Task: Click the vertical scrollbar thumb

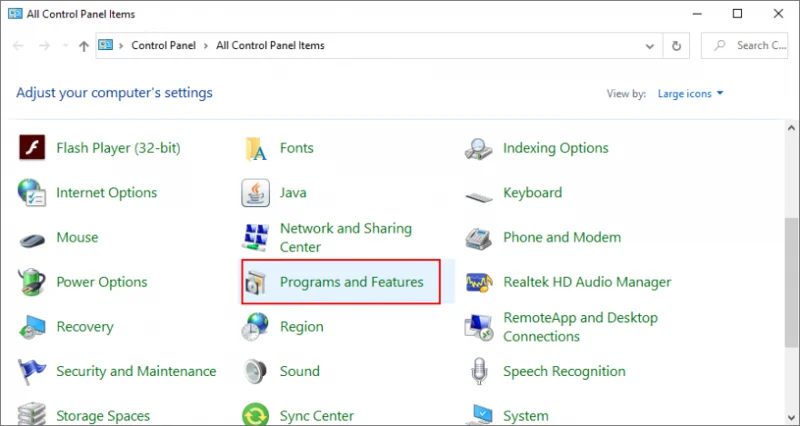Action: point(791,283)
